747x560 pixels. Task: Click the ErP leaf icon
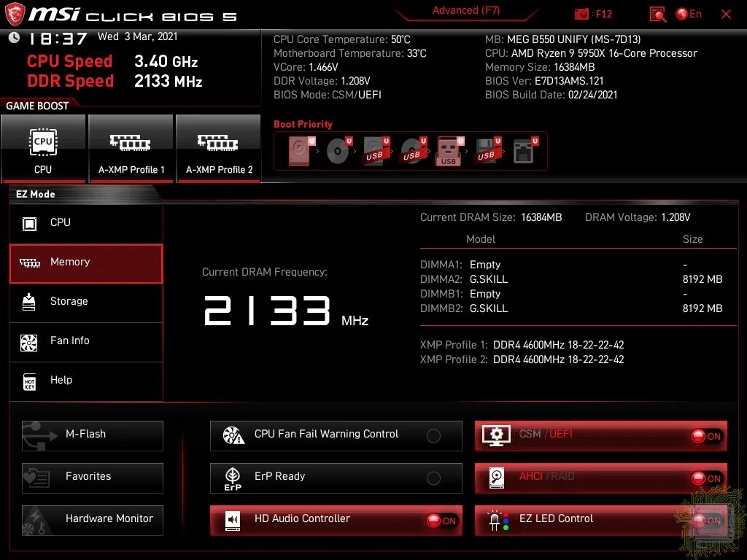pos(233,478)
